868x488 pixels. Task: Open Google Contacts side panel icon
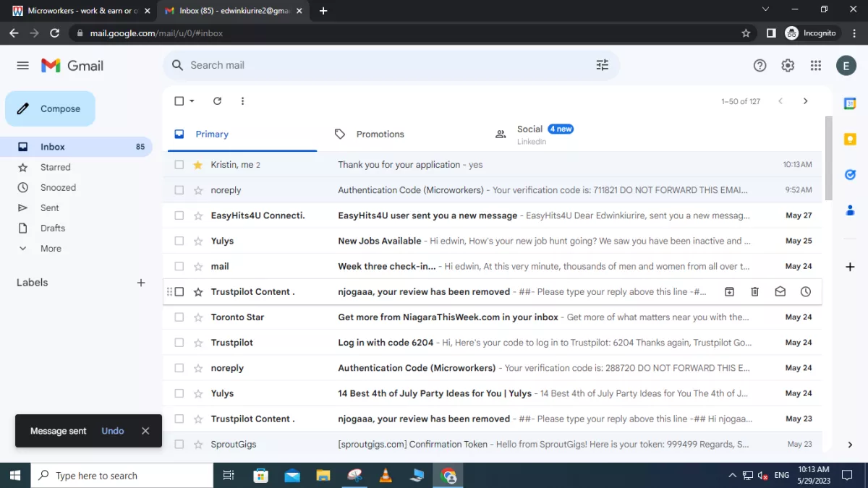850,210
